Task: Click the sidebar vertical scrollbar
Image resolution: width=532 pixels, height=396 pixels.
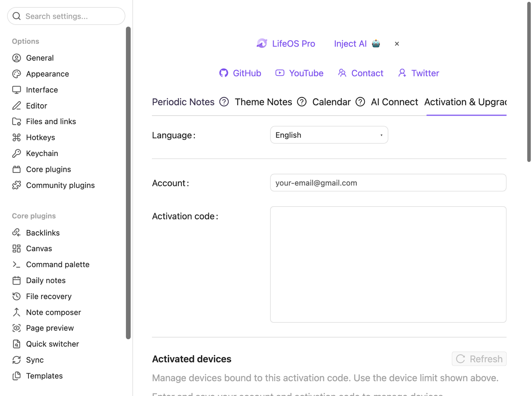Action: click(128, 183)
